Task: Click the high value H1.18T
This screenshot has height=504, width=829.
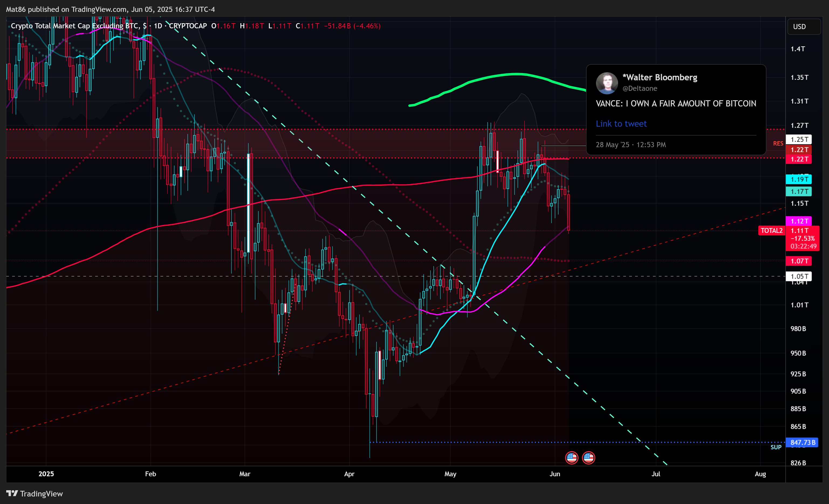Action: [252, 26]
